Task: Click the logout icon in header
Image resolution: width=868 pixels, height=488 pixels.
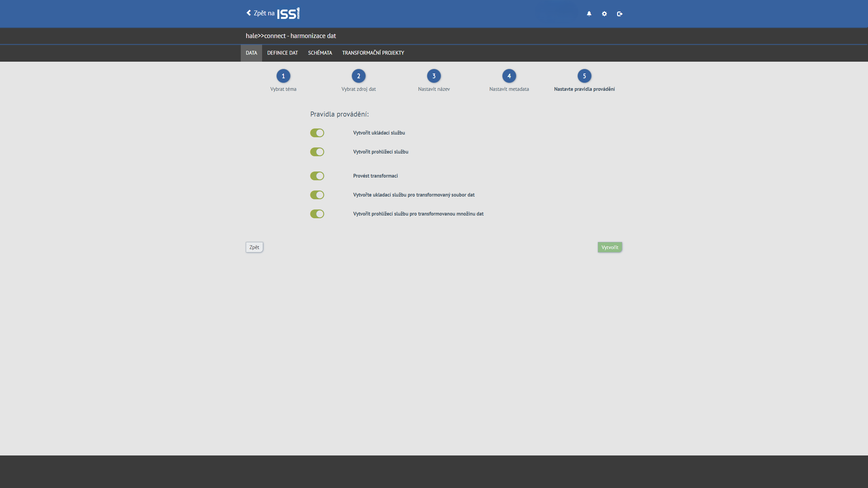Action: click(x=619, y=14)
